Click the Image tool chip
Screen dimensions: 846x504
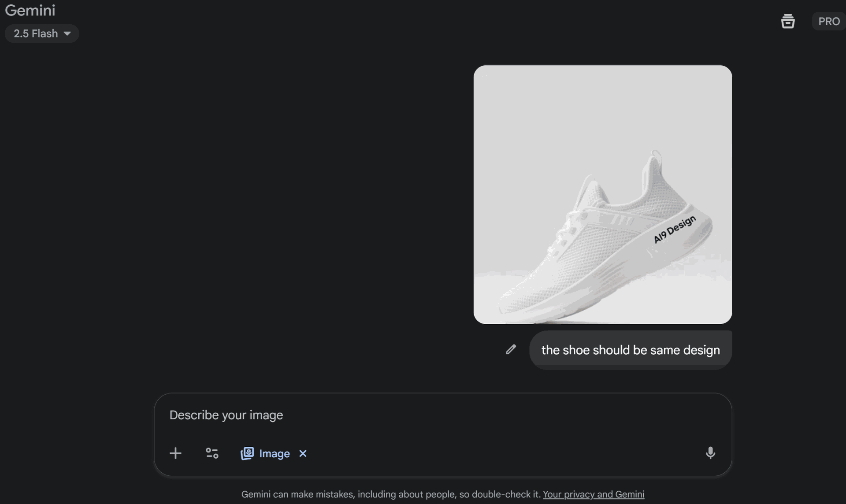click(265, 453)
